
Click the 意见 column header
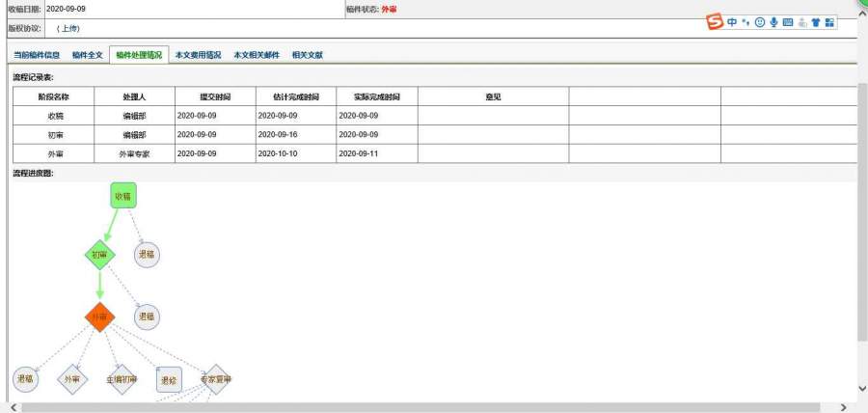(x=493, y=96)
